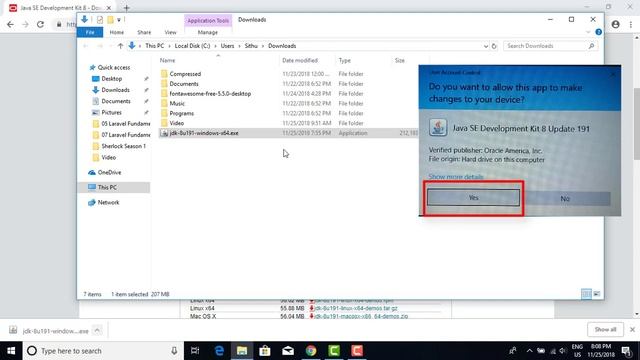Switch to details view icon
Viewport: 640px width, 360px height.
point(586,294)
